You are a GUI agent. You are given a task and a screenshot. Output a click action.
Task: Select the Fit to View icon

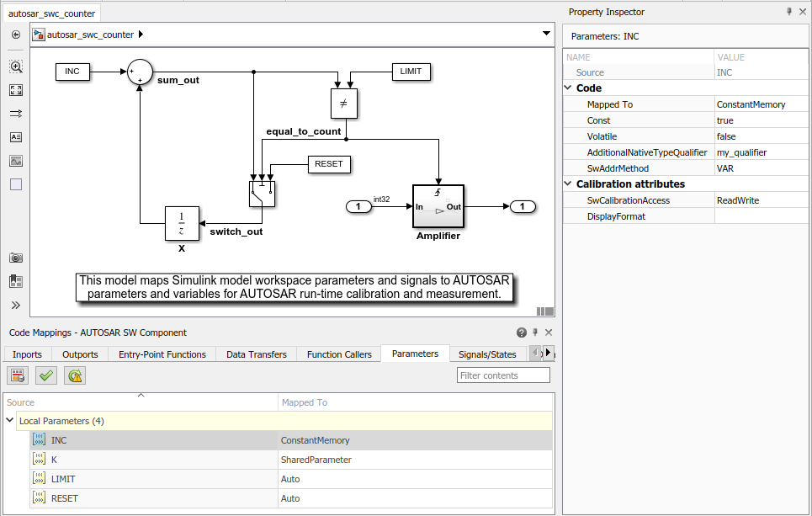[x=16, y=90]
